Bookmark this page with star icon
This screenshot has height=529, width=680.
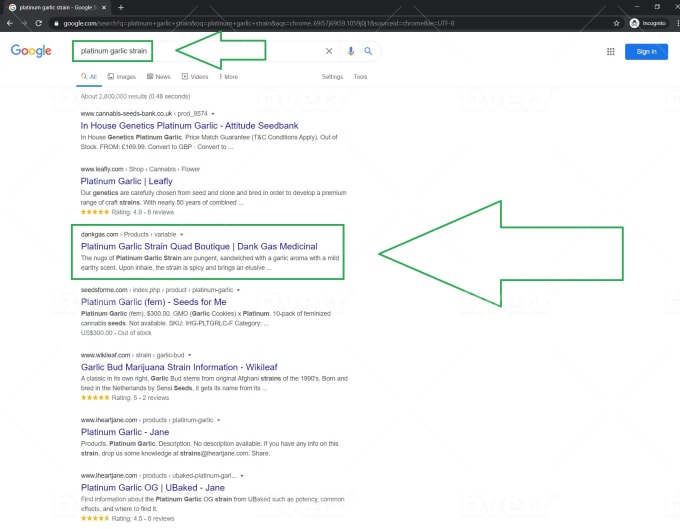pos(616,23)
